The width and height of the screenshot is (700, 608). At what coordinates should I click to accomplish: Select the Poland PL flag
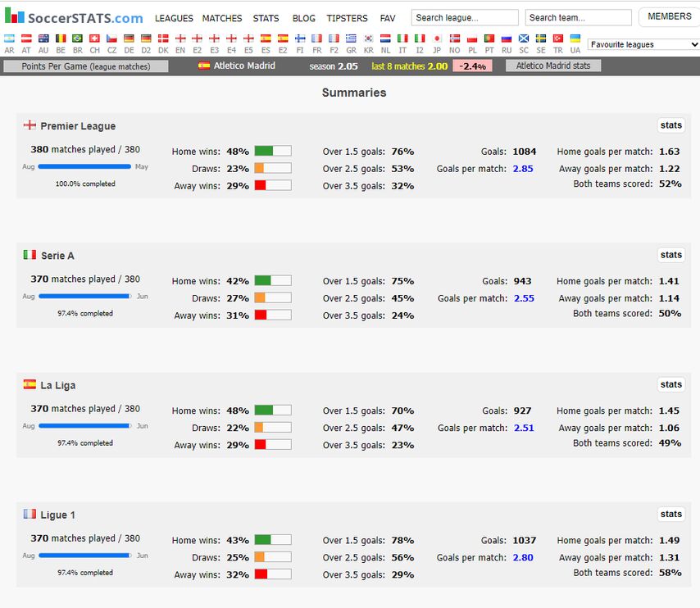tap(472, 39)
